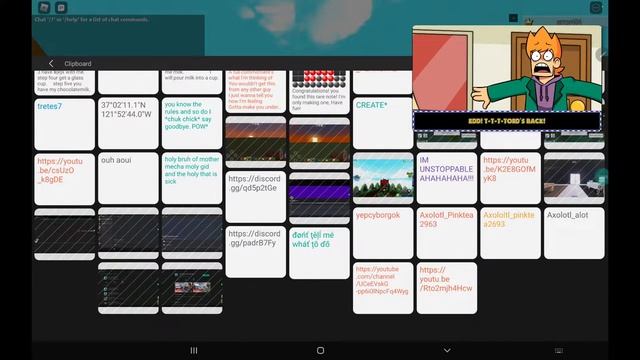The height and width of the screenshot is (360, 640).
Task: Open the dark screenshot below 'holy bruh' clip
Action: [192, 233]
